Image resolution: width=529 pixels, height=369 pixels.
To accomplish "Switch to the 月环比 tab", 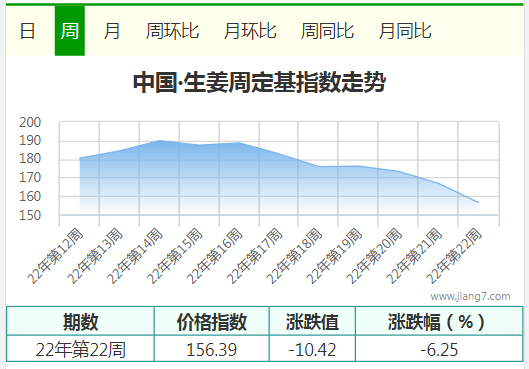I will tap(250, 31).
